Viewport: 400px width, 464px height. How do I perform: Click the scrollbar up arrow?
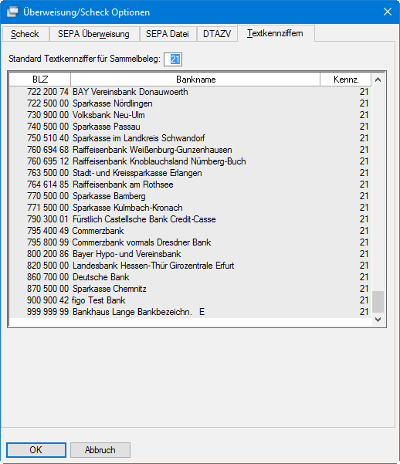click(378, 80)
